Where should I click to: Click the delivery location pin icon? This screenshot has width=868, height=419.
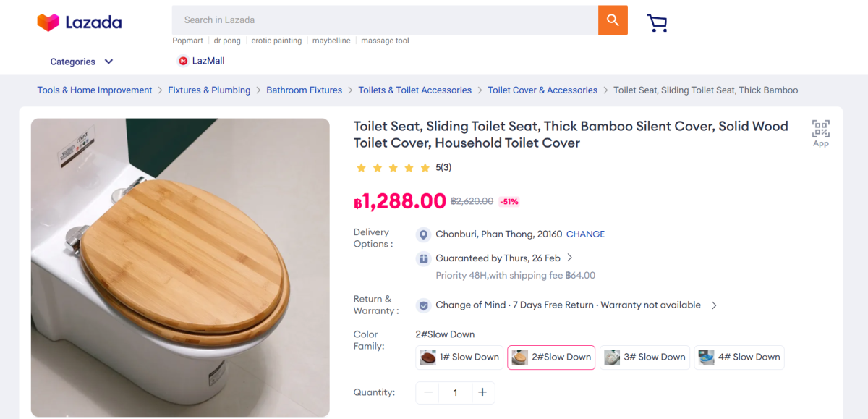pos(424,234)
